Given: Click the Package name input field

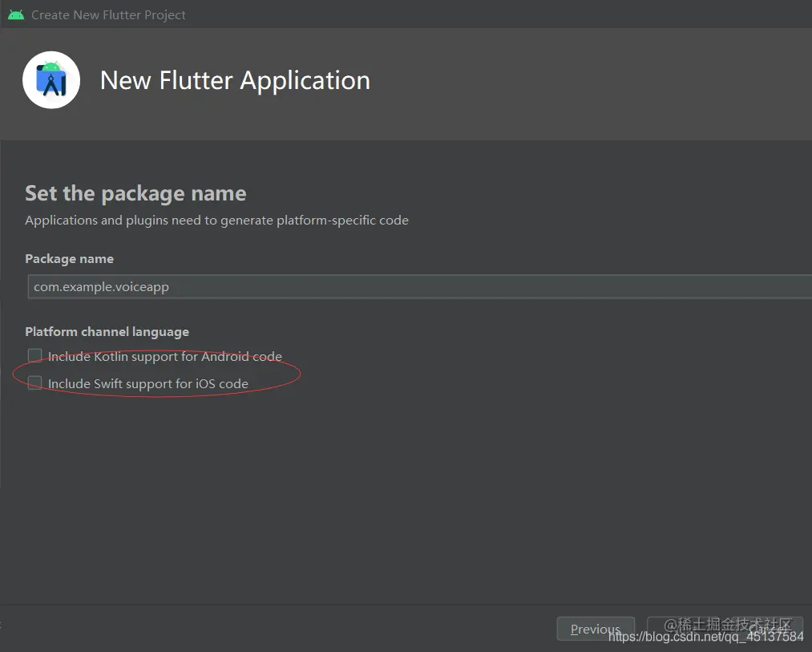Looking at the screenshot, I should [419, 286].
